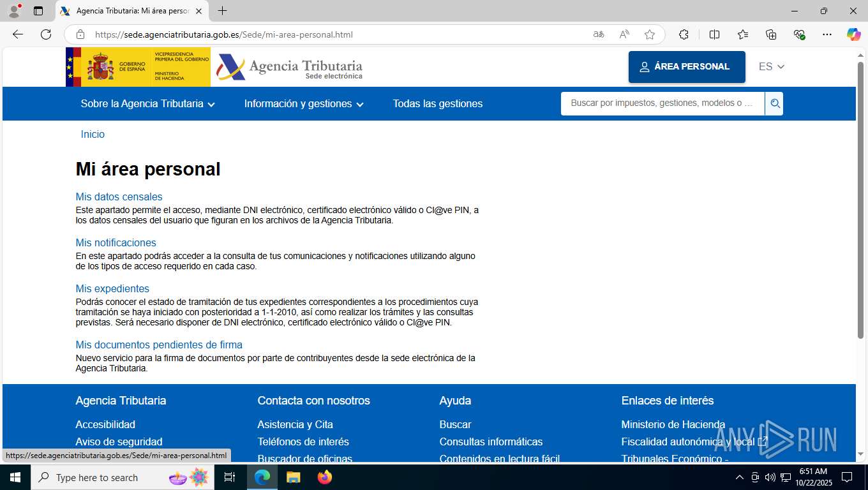
Task: Open Ministerio de Hacienda footer link
Action: [673, 425]
